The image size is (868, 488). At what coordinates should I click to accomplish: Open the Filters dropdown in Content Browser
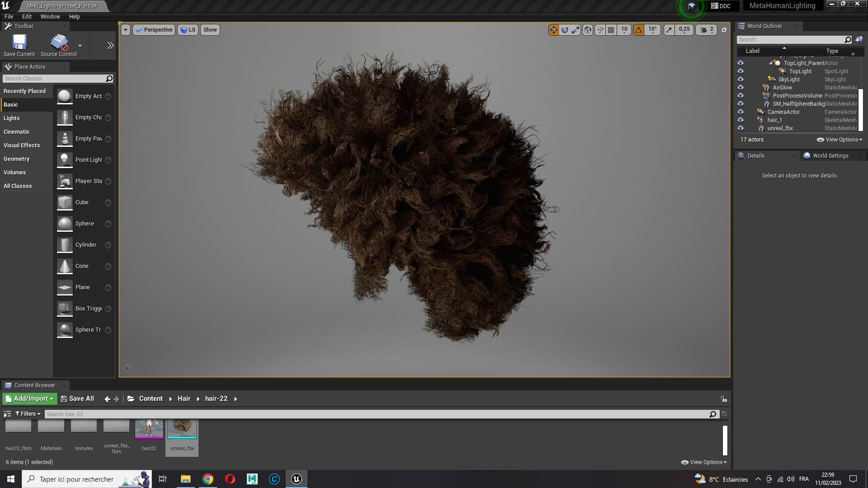[x=28, y=414]
